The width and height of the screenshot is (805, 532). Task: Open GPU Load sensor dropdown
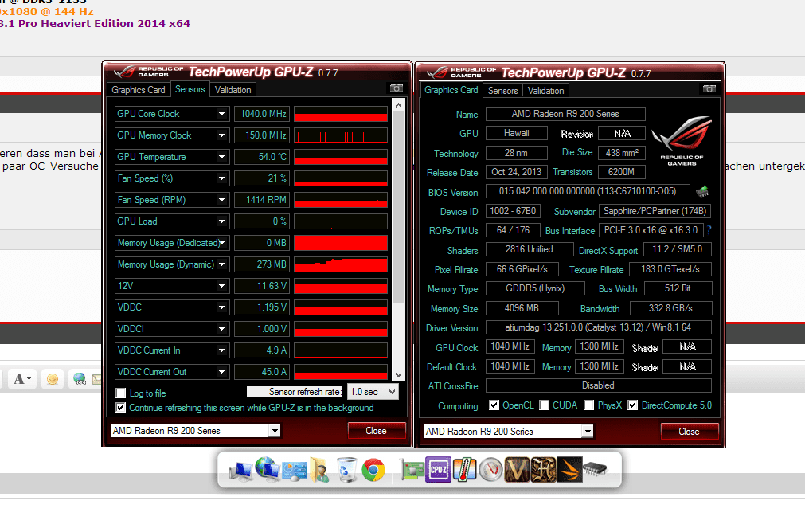click(222, 221)
